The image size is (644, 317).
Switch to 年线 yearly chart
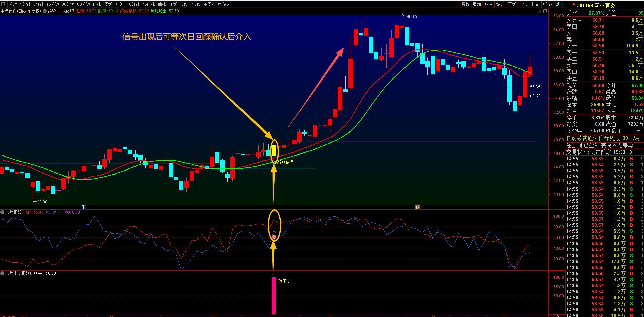click(x=173, y=4)
